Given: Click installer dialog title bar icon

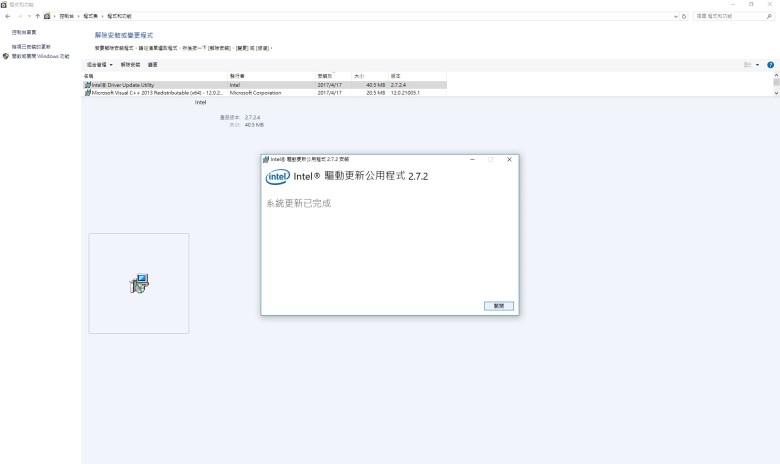Looking at the screenshot, I should pyautogui.click(x=266, y=160).
